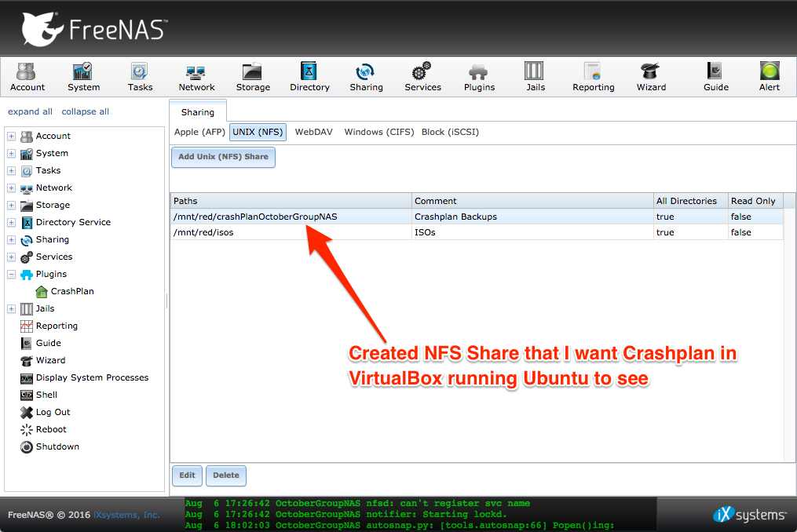Screen dimensions: 797x532
Task: Expand the Sharing tree node
Action: 11,240
